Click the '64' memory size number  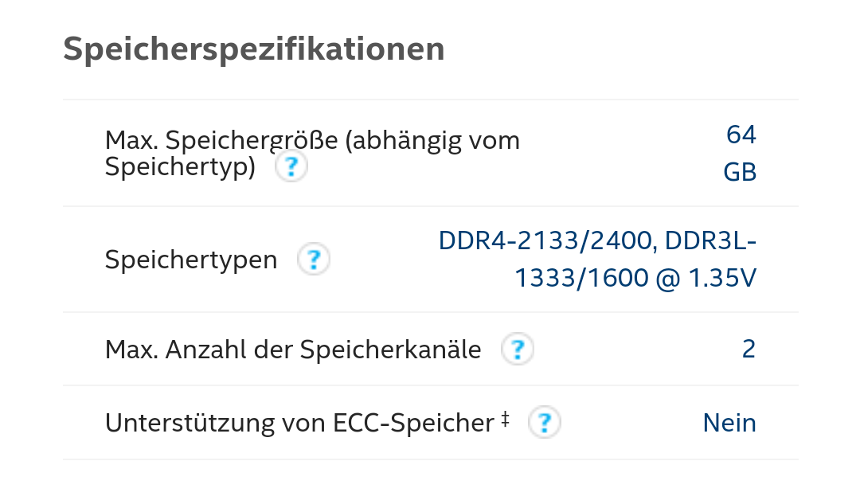coord(741,135)
